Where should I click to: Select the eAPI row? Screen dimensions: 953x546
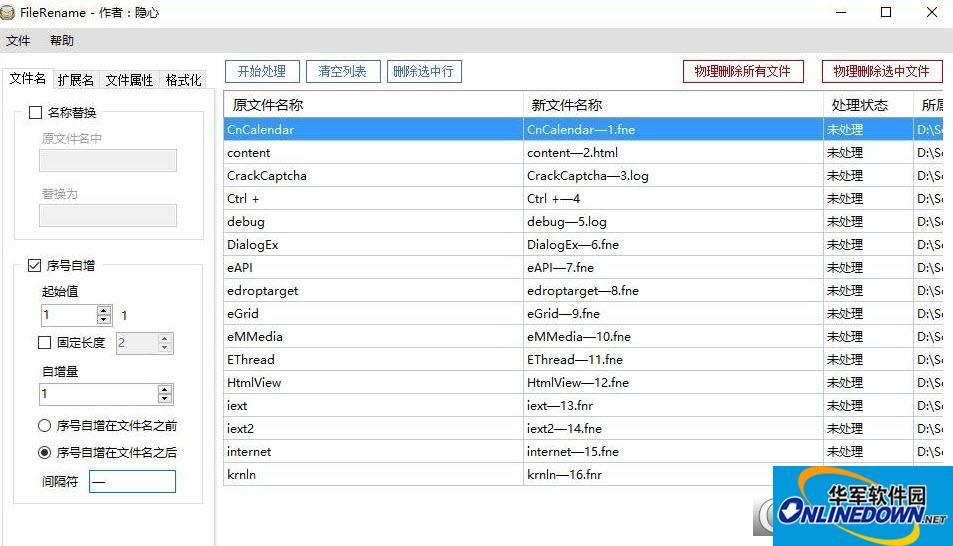(x=583, y=268)
